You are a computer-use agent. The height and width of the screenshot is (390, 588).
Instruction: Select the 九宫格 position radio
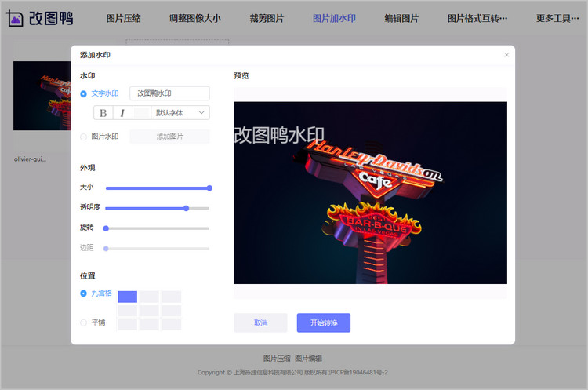click(83, 293)
